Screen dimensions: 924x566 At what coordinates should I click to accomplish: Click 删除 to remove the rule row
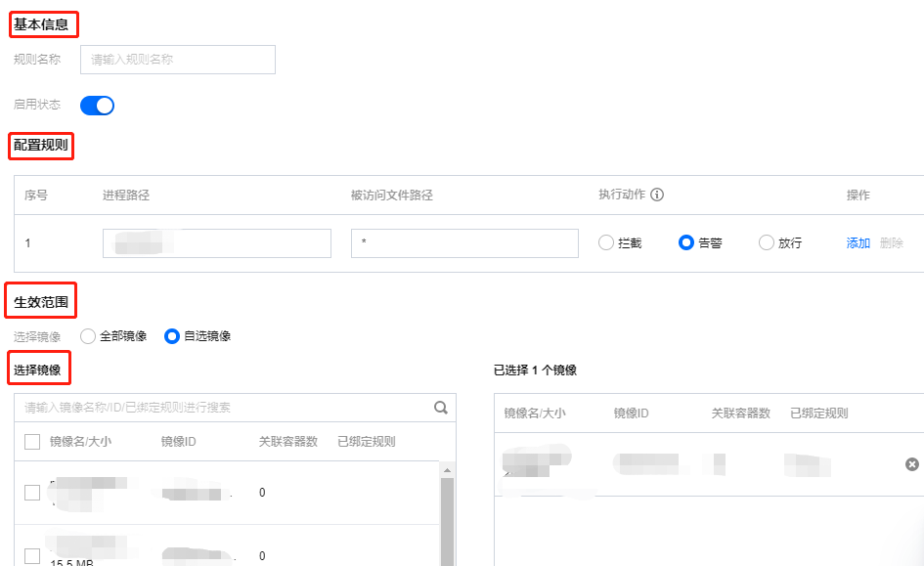tap(891, 243)
